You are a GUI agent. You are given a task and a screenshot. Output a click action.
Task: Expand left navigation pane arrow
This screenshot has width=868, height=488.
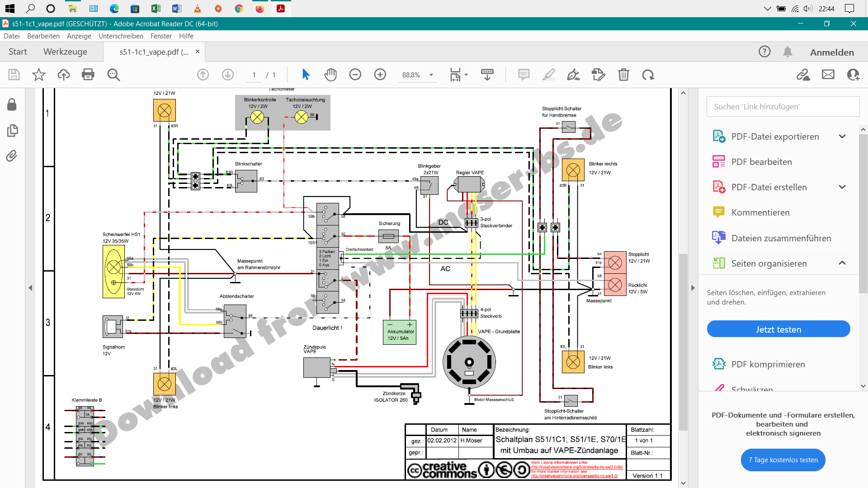[30, 288]
